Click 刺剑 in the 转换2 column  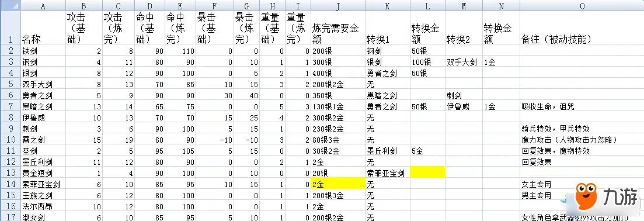point(464,96)
